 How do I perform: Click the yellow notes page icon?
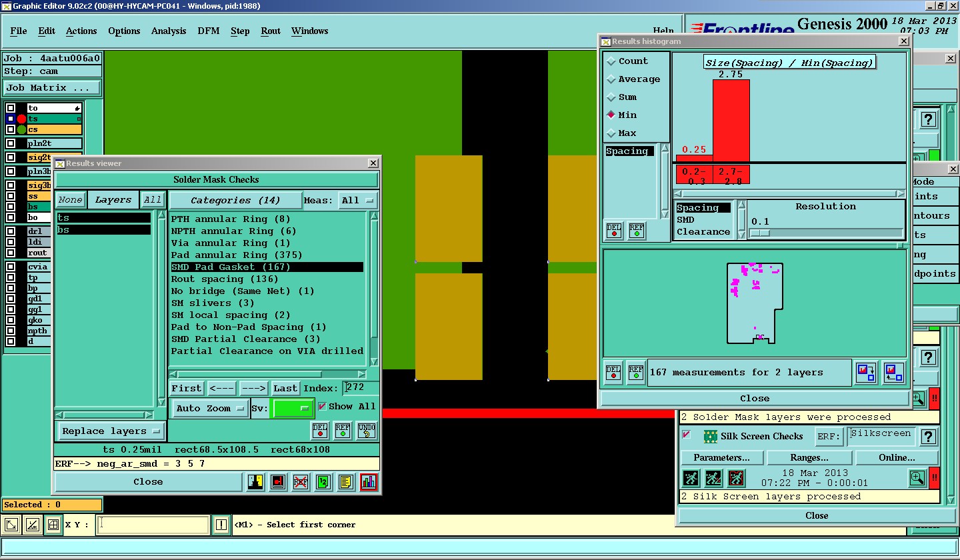pos(345,482)
